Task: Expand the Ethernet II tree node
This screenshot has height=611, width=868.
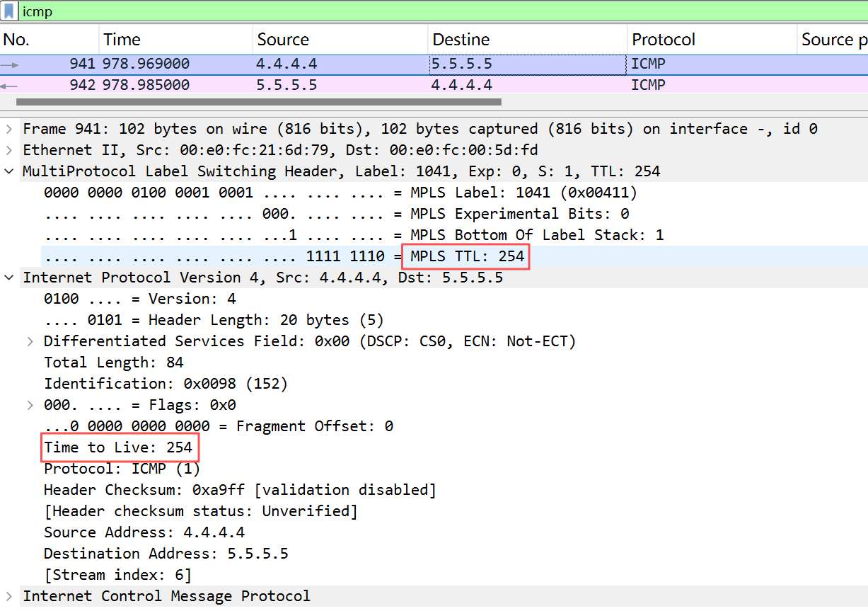Action: [x=8, y=150]
